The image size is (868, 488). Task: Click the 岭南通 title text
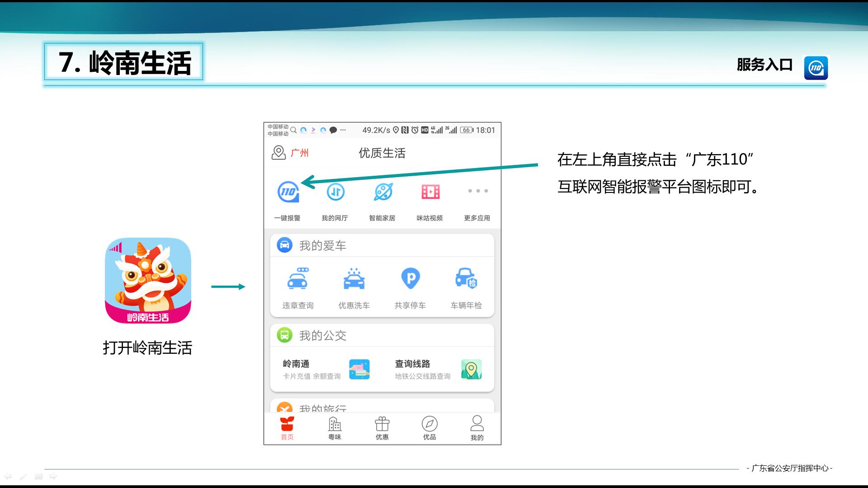point(296,364)
